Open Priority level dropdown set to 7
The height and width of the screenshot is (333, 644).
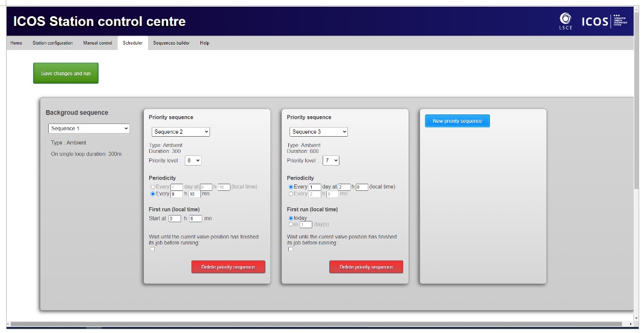coord(332,161)
